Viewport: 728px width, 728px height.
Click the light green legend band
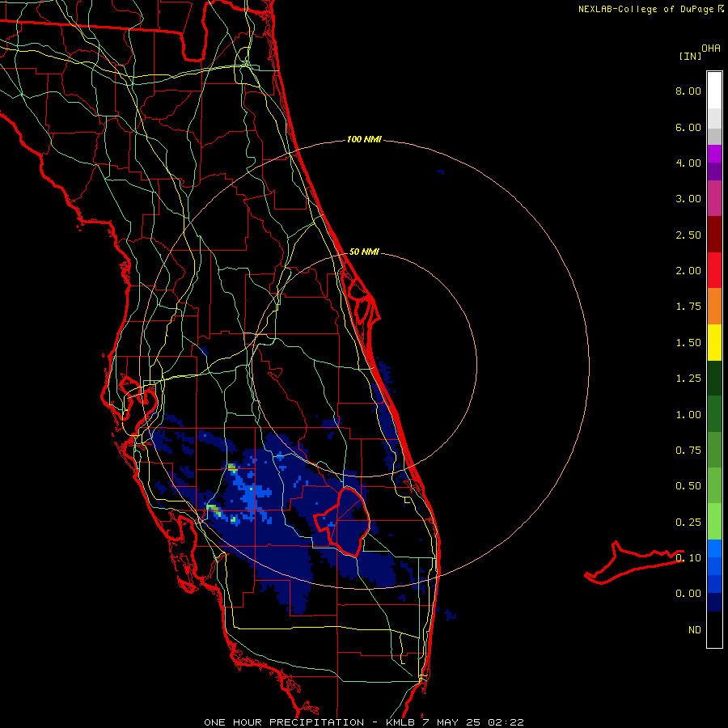point(714,522)
